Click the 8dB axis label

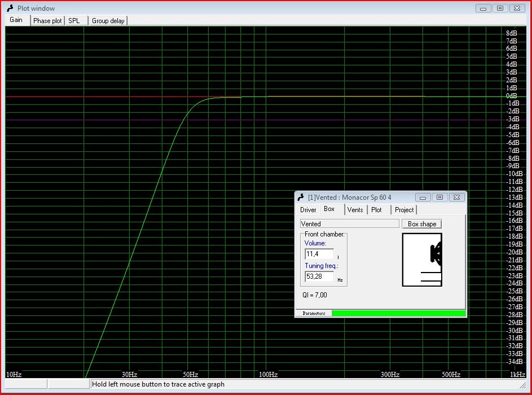point(512,33)
